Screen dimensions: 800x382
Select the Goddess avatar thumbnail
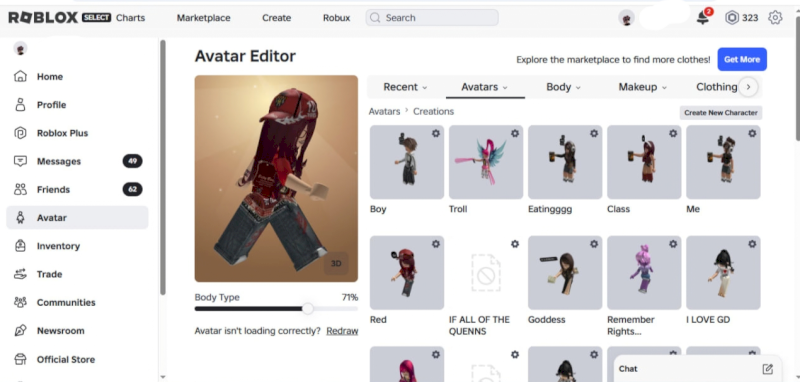coord(565,273)
